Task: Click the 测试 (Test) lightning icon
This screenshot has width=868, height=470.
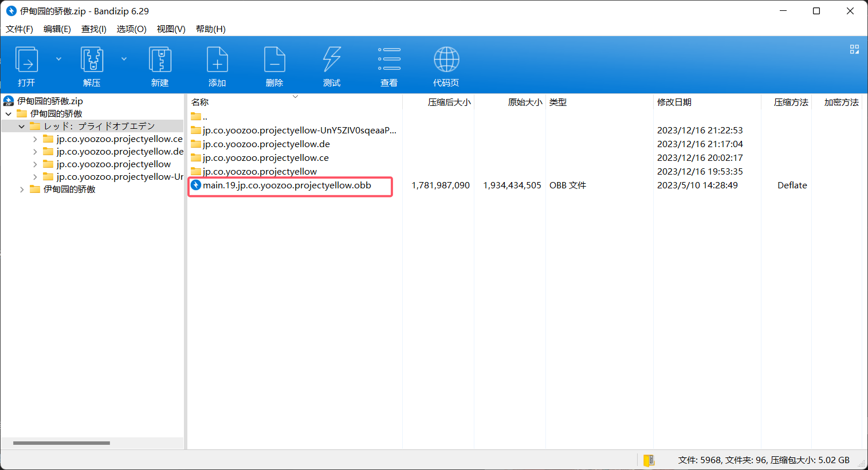Action: (x=332, y=60)
